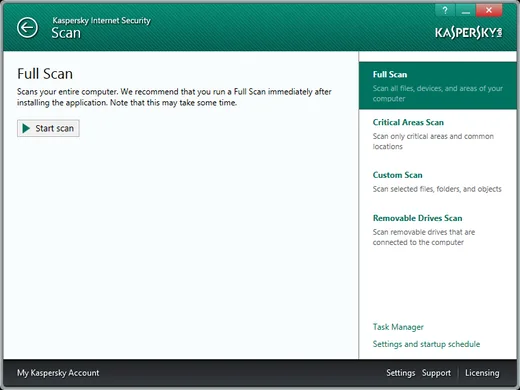Click the play triangle on Start scan
The image size is (520, 390).
point(26,128)
